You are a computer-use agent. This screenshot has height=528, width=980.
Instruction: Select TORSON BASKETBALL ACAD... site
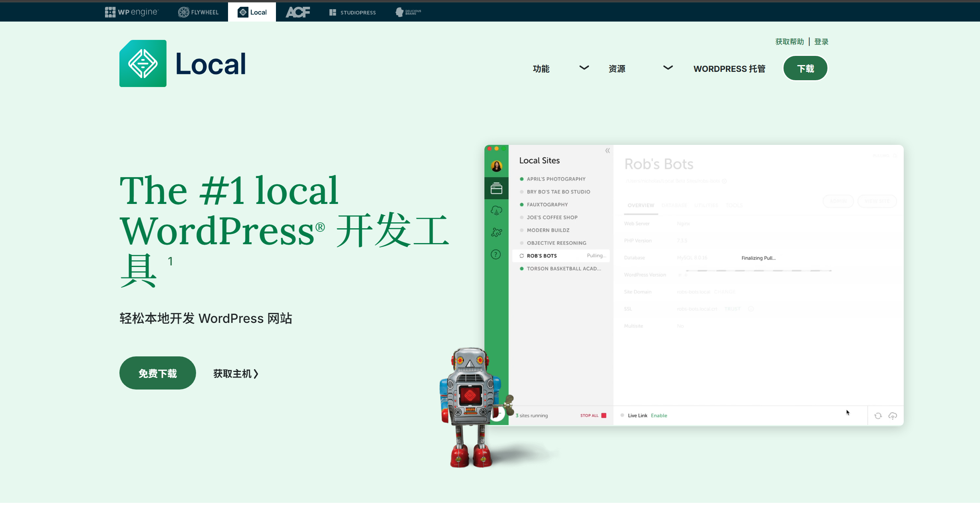pyautogui.click(x=561, y=268)
